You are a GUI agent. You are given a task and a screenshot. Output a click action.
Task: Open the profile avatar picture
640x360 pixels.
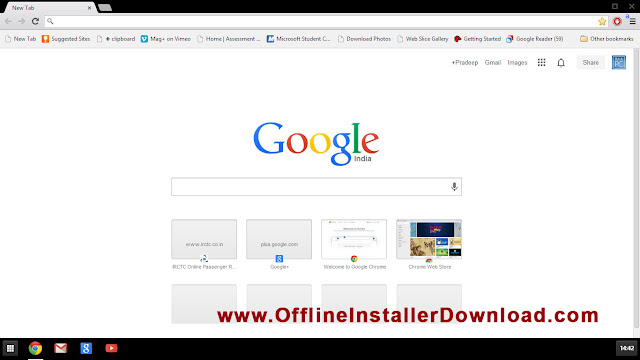[619, 62]
